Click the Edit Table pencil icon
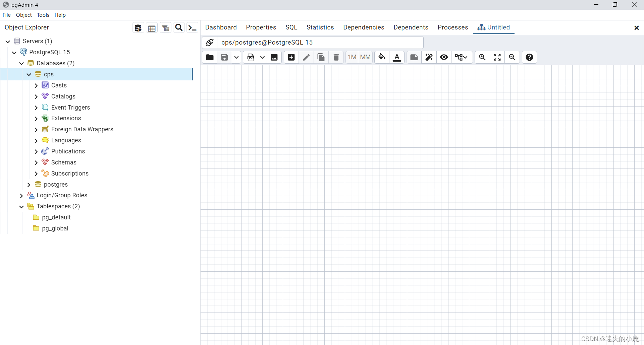The width and height of the screenshot is (644, 345). click(x=306, y=57)
